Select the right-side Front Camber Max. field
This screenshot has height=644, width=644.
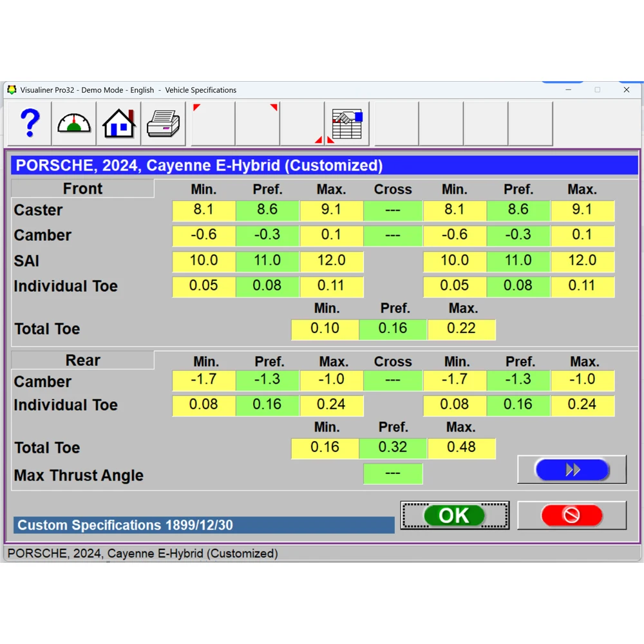[x=582, y=236]
